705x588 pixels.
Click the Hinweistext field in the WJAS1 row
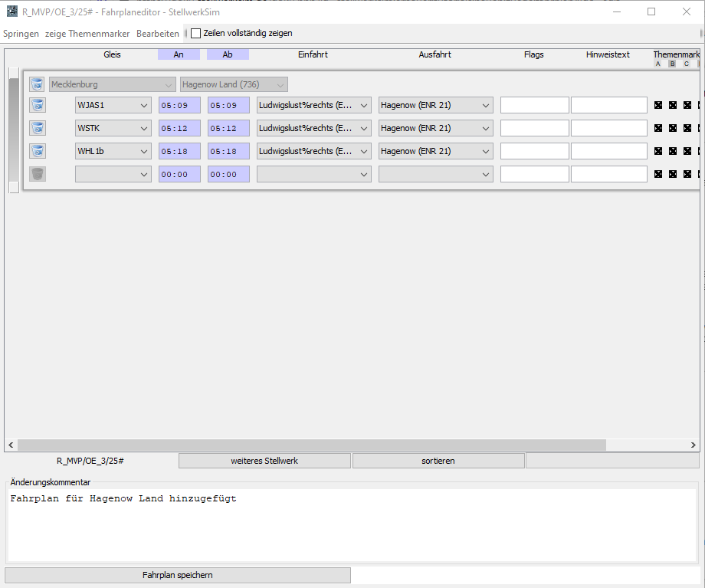coord(608,105)
